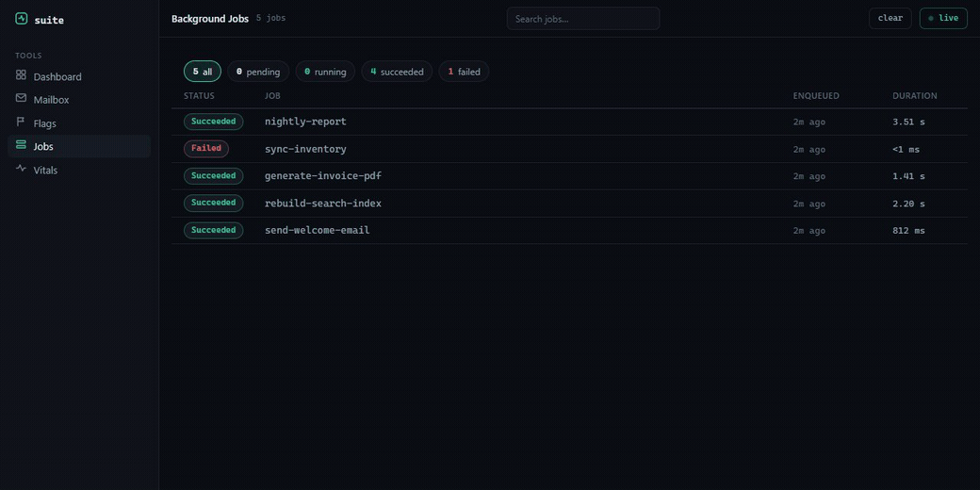Click Succeeded badge on send-welcome-email row
This screenshot has width=980, height=490.
(x=213, y=230)
